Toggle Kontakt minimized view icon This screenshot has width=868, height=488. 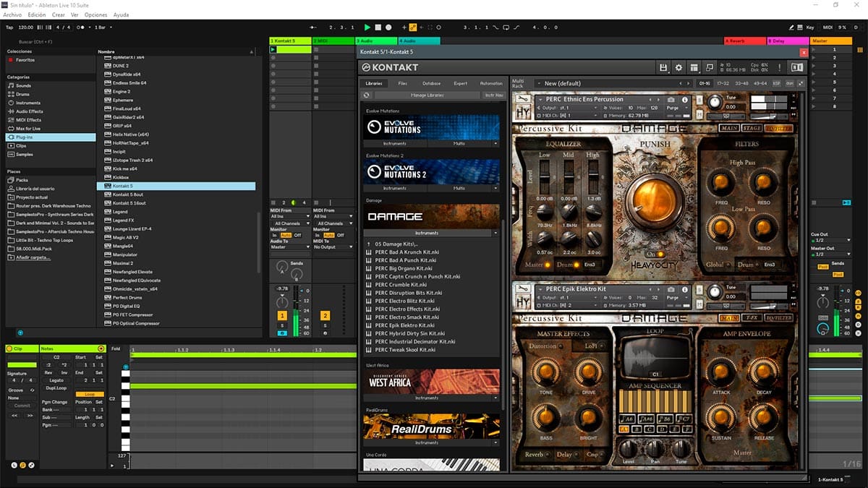(x=709, y=67)
